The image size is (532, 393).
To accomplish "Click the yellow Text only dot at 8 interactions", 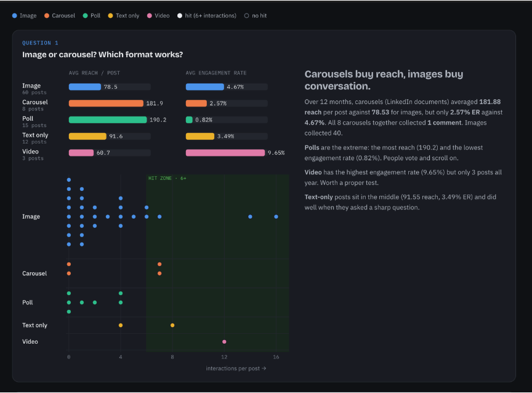I will pos(172,325).
